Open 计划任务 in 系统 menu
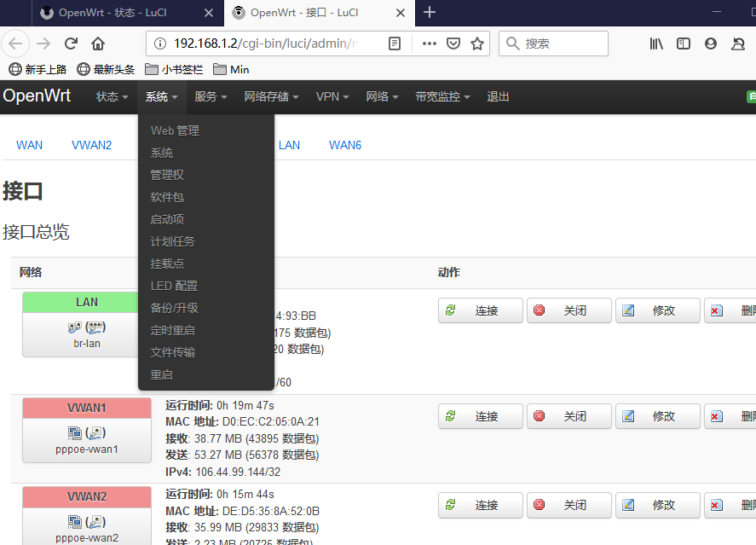 [206, 241]
